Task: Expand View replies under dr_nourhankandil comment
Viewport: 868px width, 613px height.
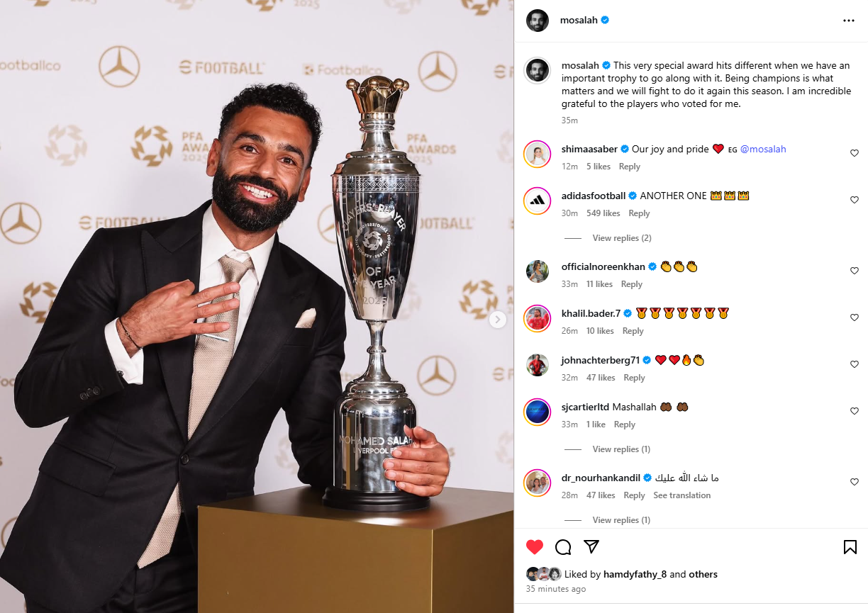Action: click(621, 520)
